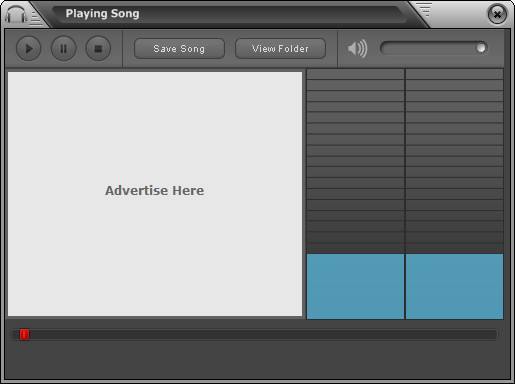
Task: Click the volume slider knob
Action: point(481,48)
